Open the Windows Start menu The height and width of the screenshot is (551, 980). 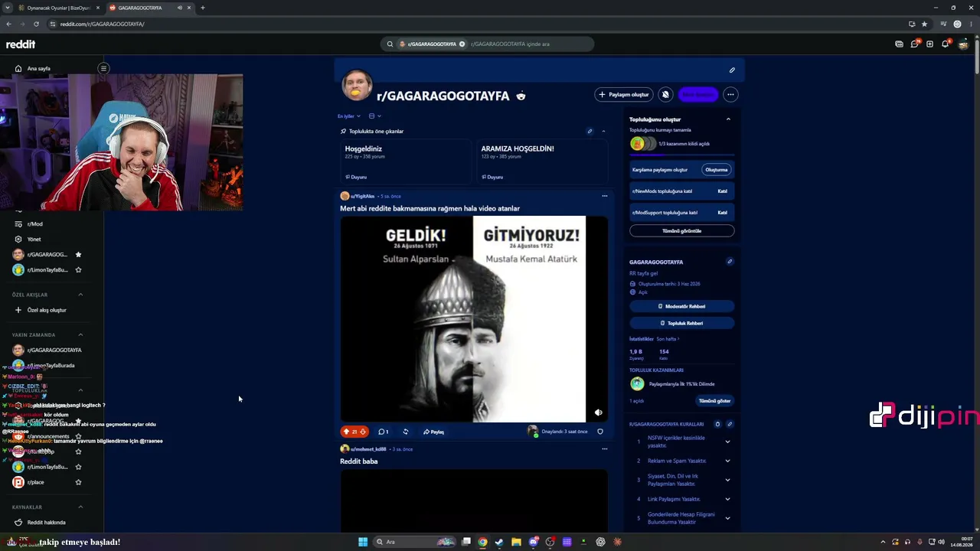363,542
